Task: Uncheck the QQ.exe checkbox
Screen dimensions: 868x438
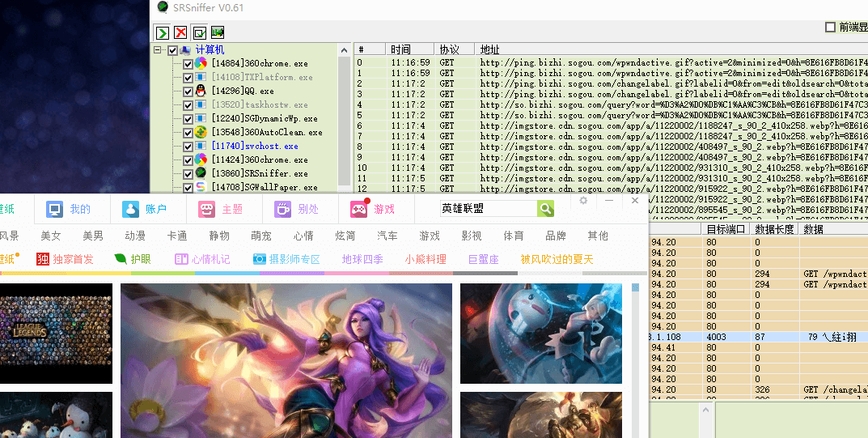Action: pos(188,91)
